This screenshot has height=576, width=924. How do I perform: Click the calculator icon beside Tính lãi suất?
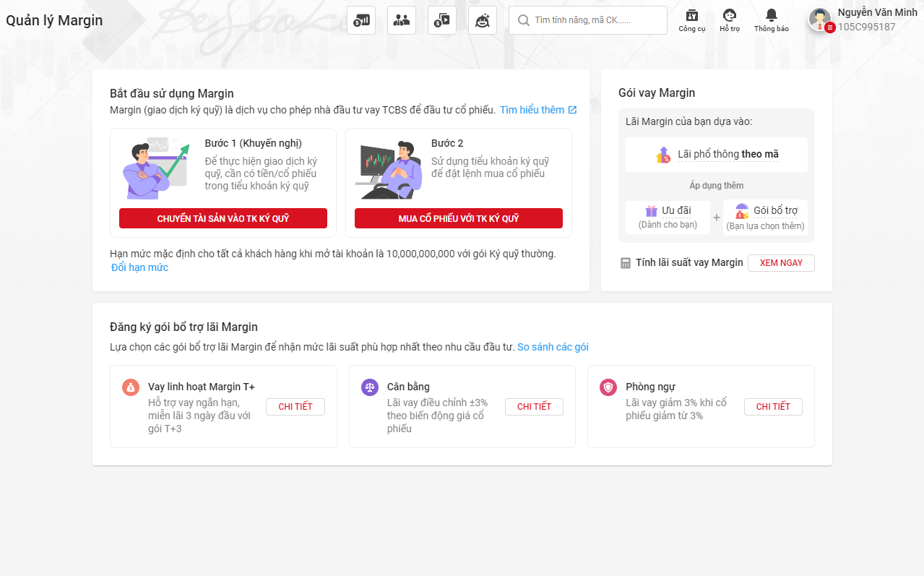point(626,263)
